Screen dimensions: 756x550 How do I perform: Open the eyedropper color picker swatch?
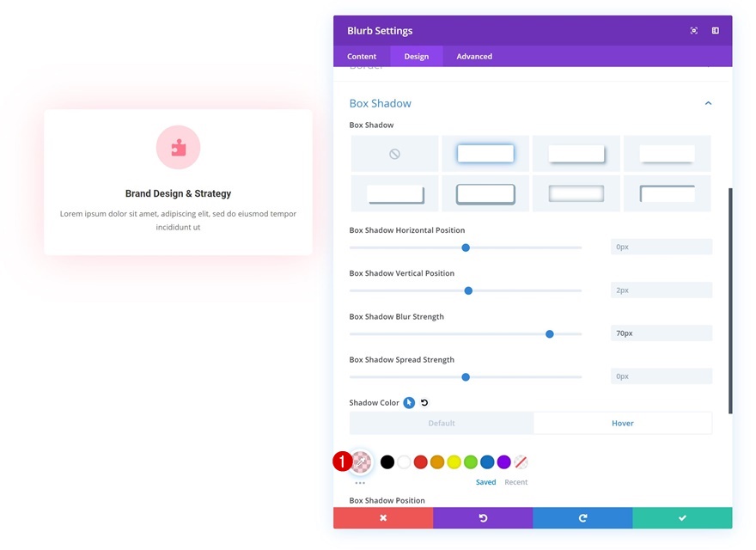[361, 462]
